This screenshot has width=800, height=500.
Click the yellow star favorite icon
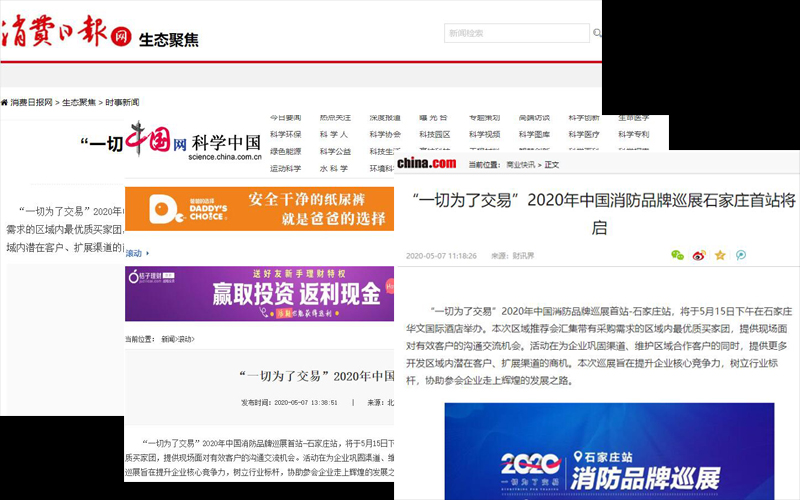tap(719, 255)
